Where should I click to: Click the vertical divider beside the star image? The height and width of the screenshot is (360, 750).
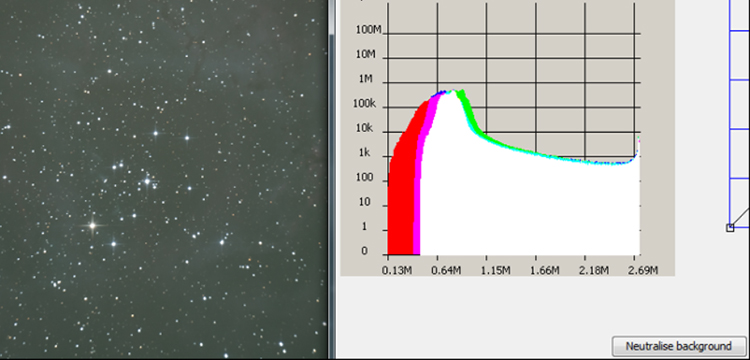[331, 180]
